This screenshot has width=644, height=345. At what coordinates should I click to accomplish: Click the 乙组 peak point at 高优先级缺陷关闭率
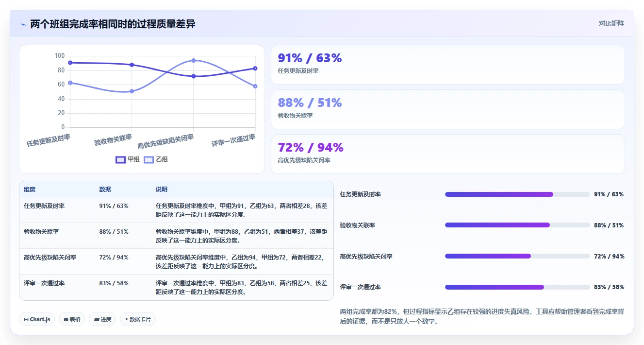(194, 60)
